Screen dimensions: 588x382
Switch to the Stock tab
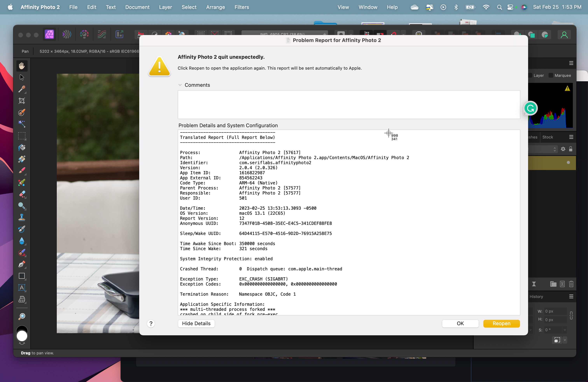pos(548,137)
